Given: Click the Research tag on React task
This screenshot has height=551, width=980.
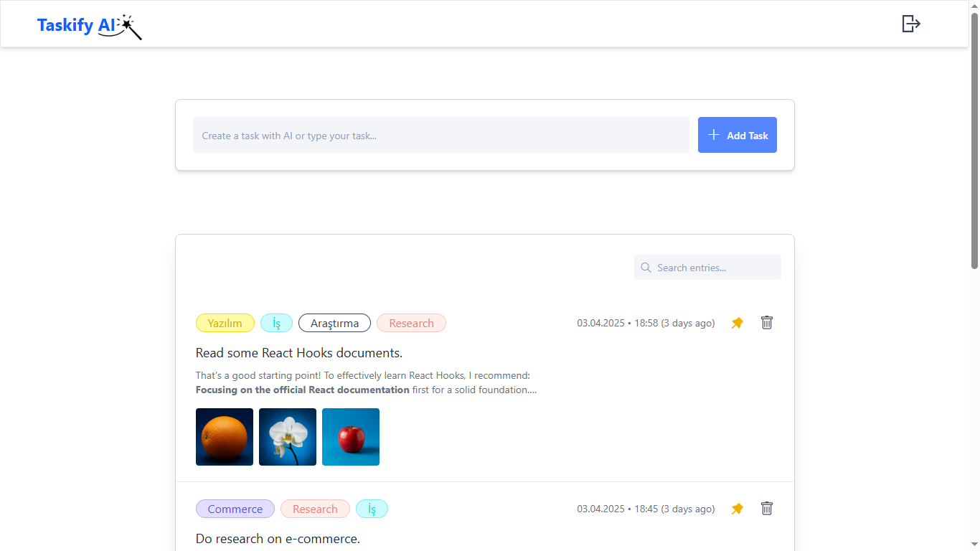Looking at the screenshot, I should [411, 323].
